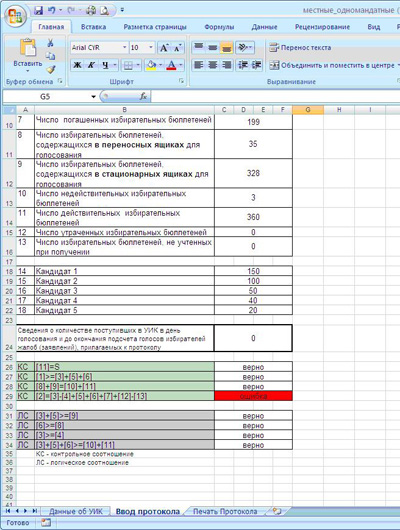Redo the last undone action
The image size is (400, 530).
pos(71,10)
